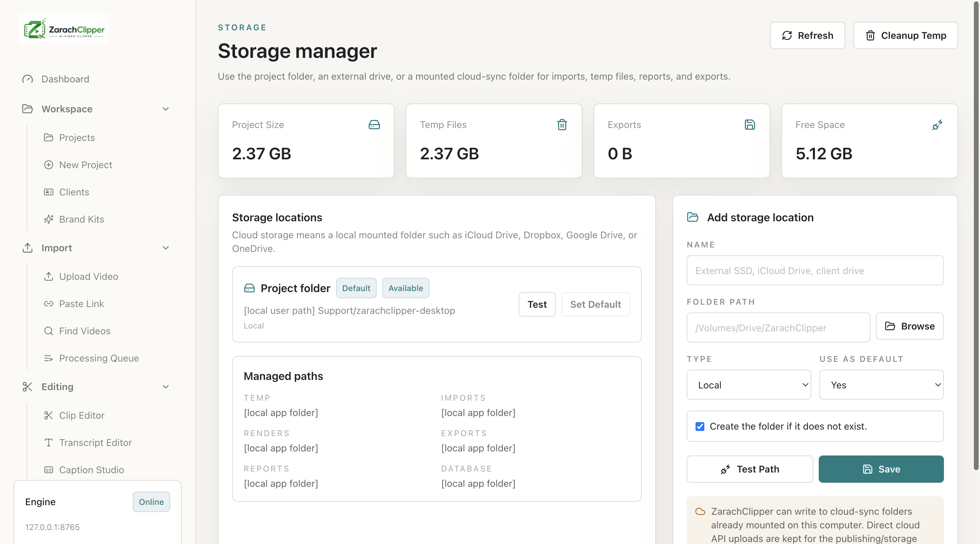Click the Upload Video arrow icon
Viewport: 980px width, 544px height.
[48, 276]
